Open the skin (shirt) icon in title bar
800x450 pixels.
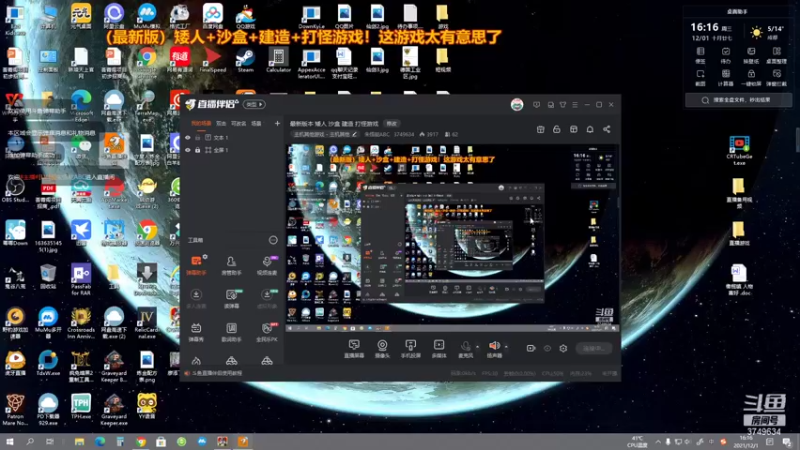(563, 105)
